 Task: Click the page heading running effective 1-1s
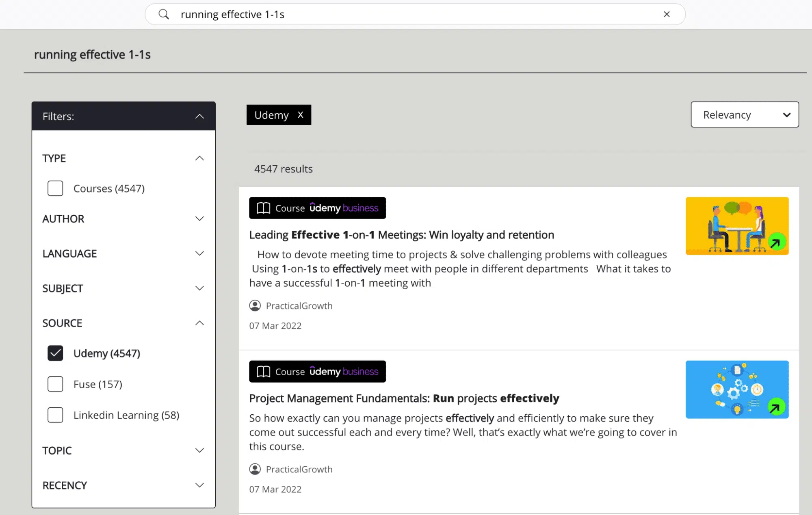coord(92,55)
